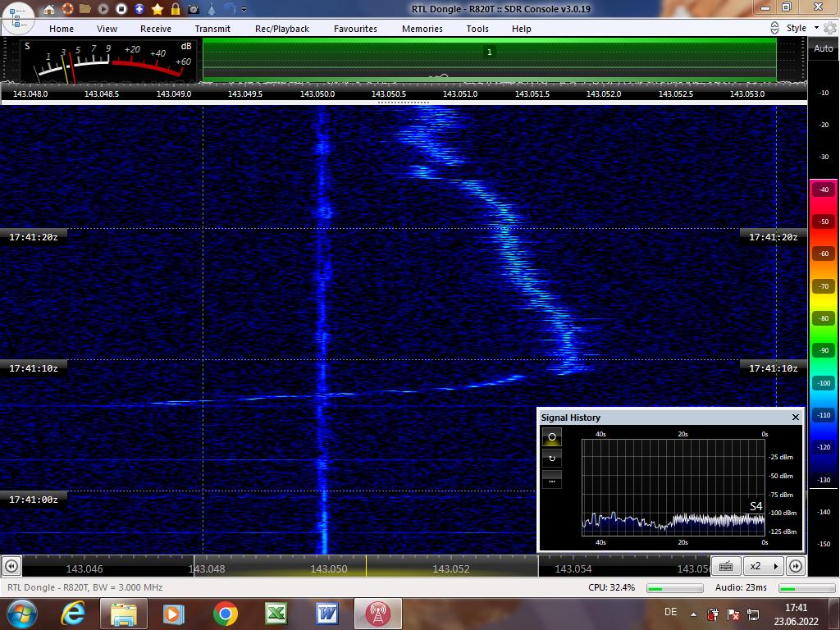Open Windows Explorer from the taskbar
The image size is (840, 630).
[x=123, y=614]
